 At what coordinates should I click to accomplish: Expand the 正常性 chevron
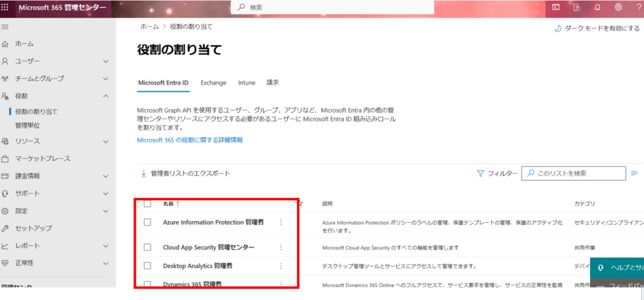pos(106,263)
